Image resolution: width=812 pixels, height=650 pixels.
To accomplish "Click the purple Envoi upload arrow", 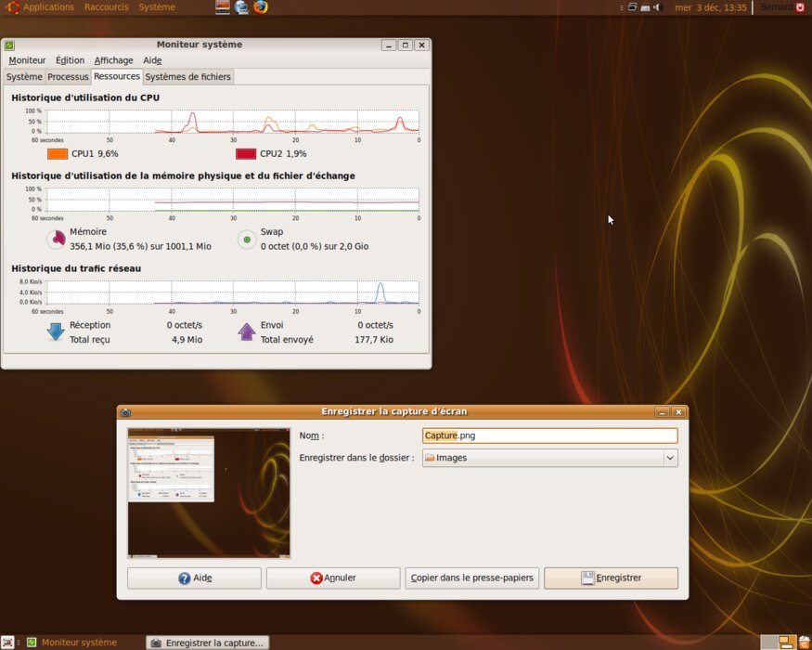I will [x=247, y=331].
